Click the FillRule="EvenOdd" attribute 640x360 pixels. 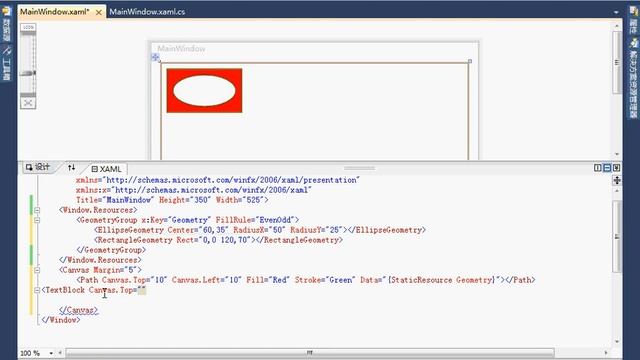coord(257,220)
